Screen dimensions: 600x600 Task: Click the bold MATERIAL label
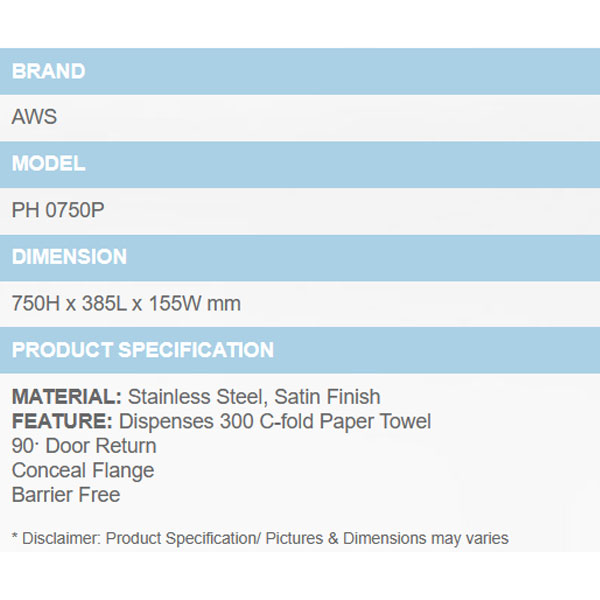coord(66,397)
